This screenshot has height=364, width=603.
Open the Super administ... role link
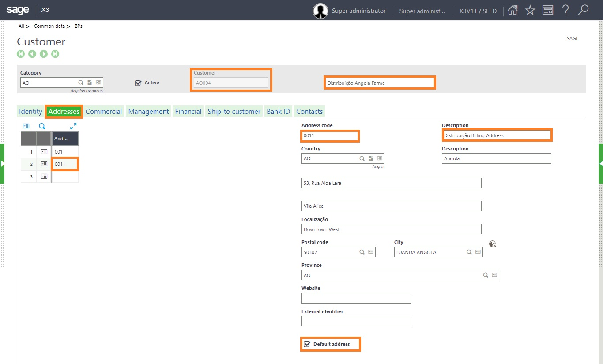(x=422, y=11)
